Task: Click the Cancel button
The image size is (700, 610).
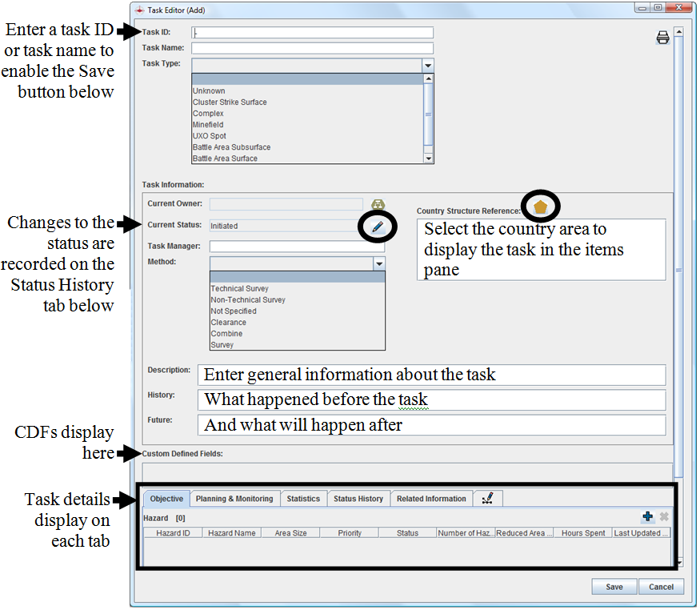Action: click(x=661, y=587)
